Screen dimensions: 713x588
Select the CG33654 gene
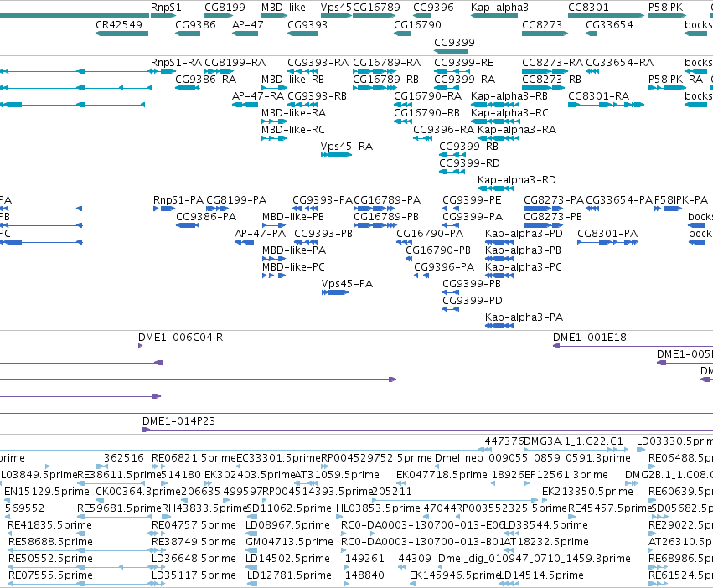click(592, 34)
